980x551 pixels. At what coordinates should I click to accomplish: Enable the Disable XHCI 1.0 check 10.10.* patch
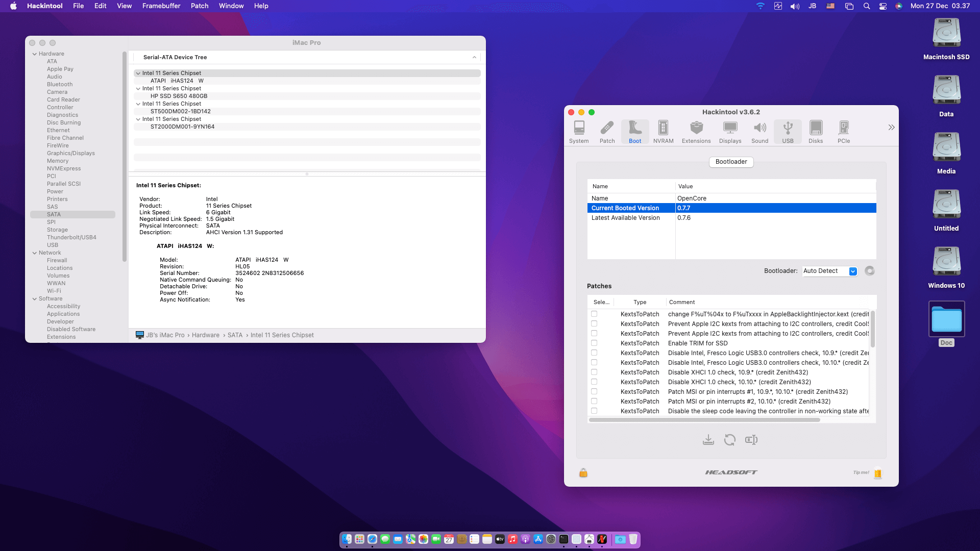coord(594,382)
